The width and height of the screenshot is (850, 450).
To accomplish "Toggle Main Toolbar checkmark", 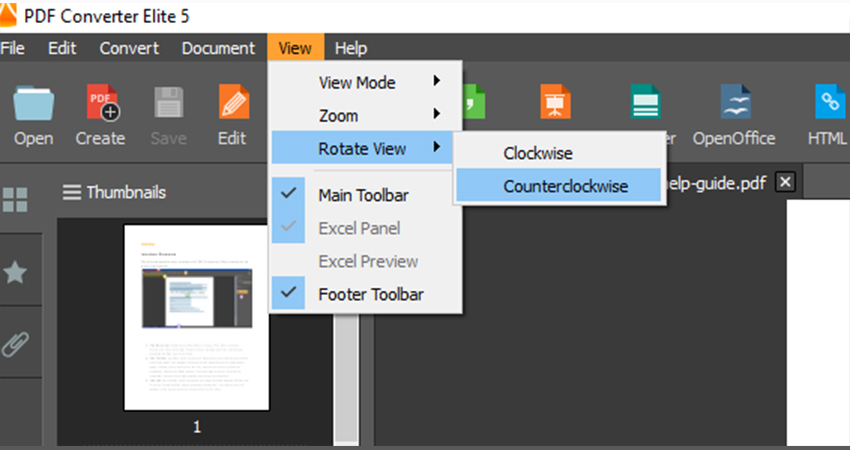I will (288, 195).
